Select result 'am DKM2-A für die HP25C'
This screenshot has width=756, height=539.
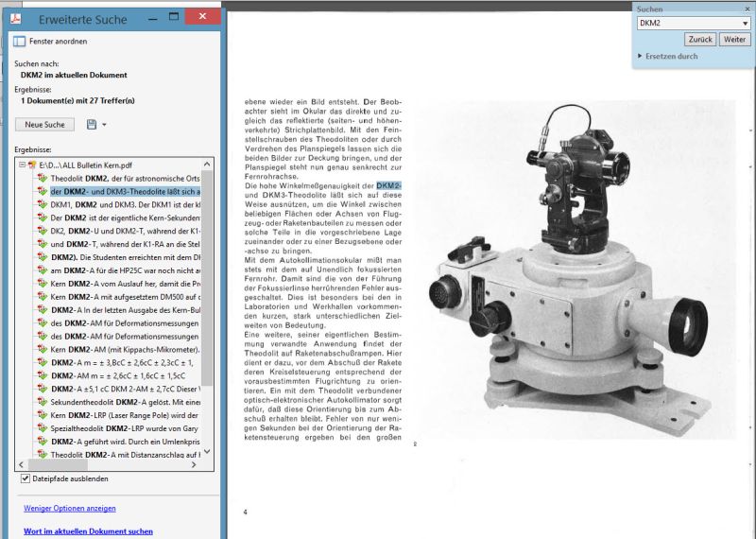pos(126,270)
